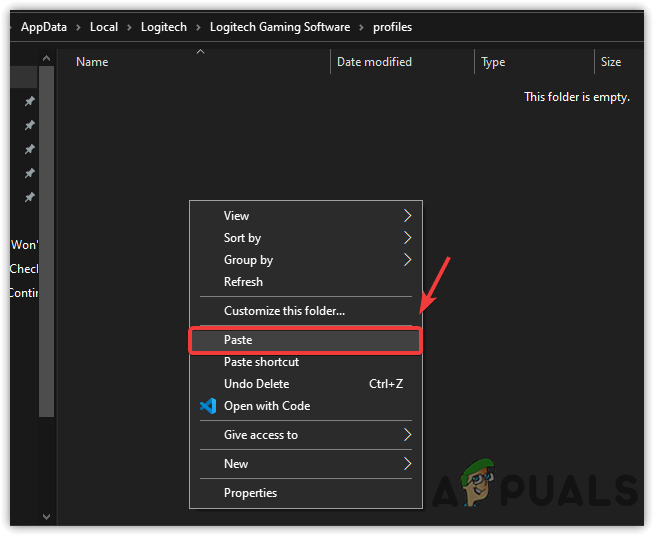This screenshot has height=536, width=654.
Task: Click AppData in the breadcrumb path
Action: pos(44,27)
